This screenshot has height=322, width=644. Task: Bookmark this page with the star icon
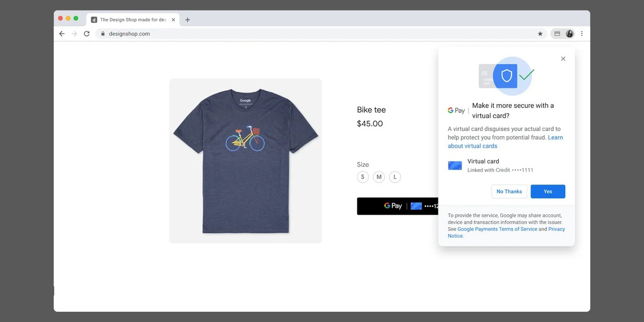[540, 34]
